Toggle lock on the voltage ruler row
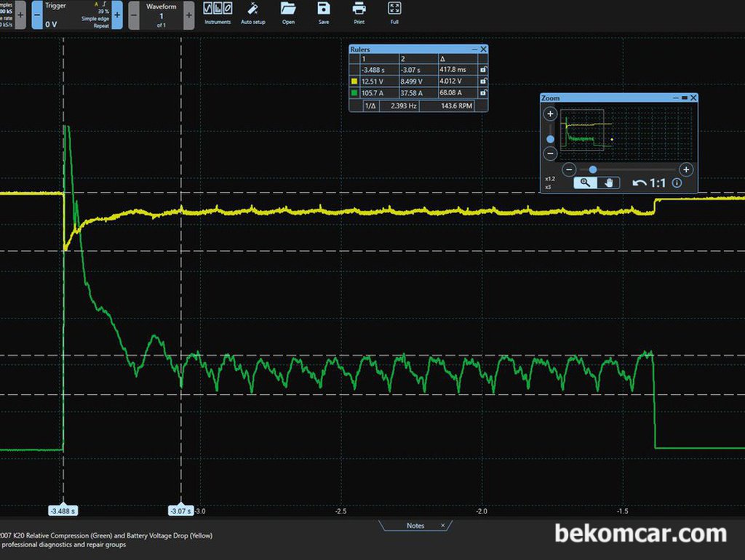 (483, 81)
